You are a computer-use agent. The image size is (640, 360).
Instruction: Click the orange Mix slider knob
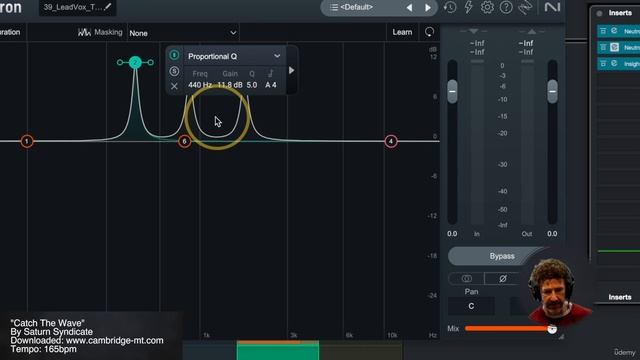(552, 329)
